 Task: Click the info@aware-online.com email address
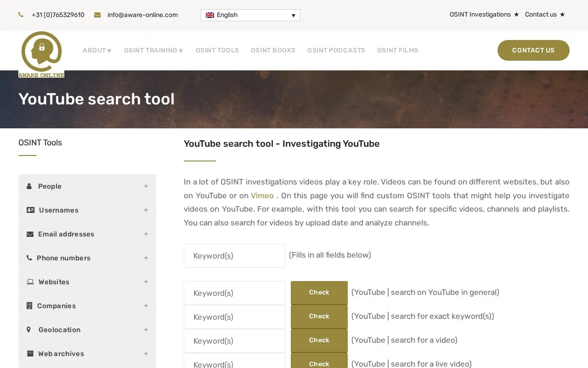pos(142,15)
